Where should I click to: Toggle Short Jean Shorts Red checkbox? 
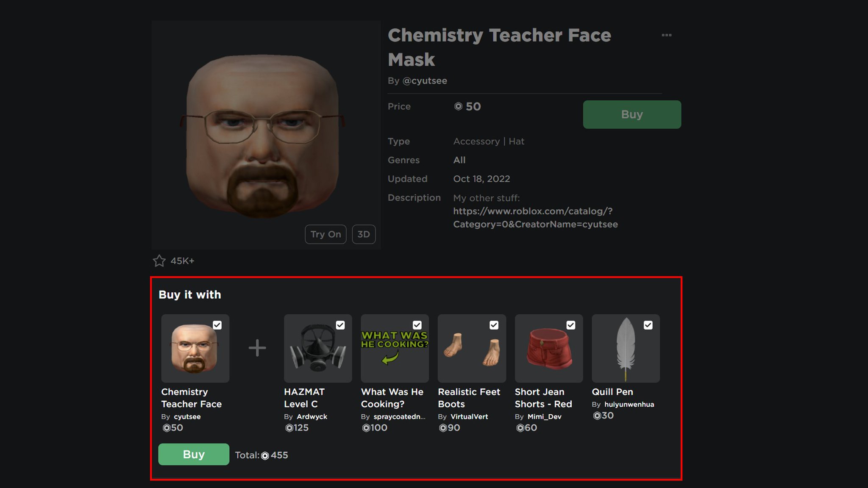click(571, 325)
